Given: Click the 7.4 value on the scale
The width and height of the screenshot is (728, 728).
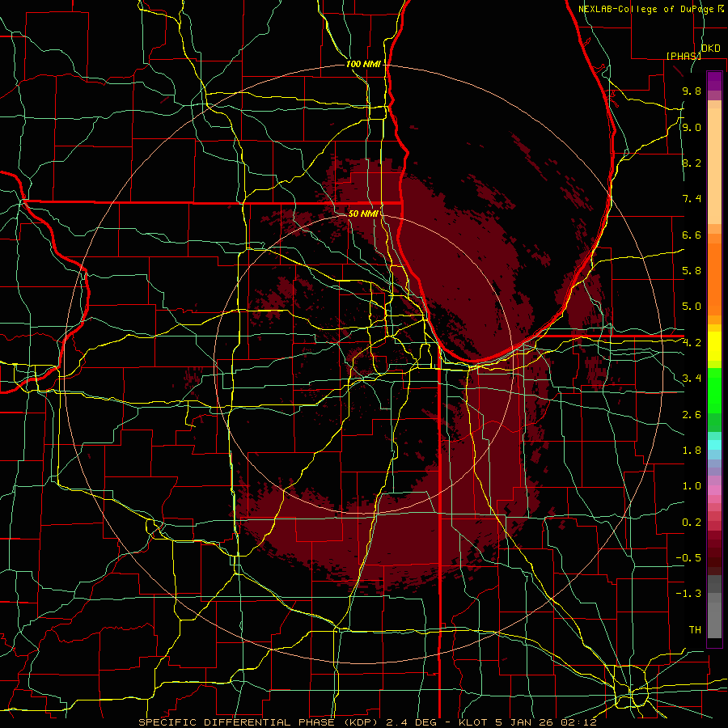Looking at the screenshot, I should (692, 199).
